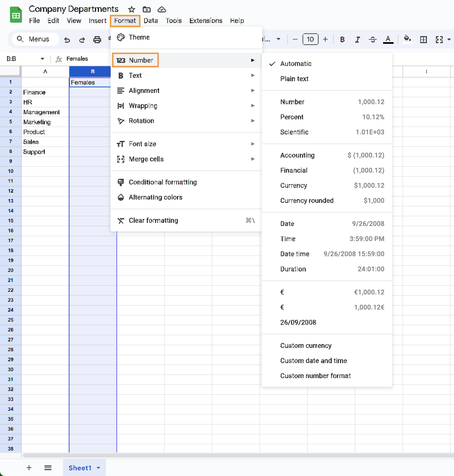Open the File menu
This screenshot has height=476, width=454.
coord(34,20)
